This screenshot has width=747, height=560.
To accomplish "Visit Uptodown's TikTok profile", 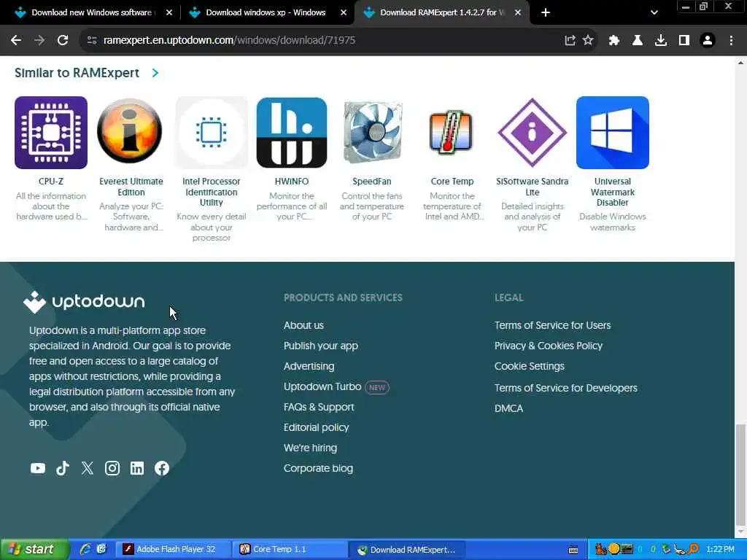I will pos(63,468).
